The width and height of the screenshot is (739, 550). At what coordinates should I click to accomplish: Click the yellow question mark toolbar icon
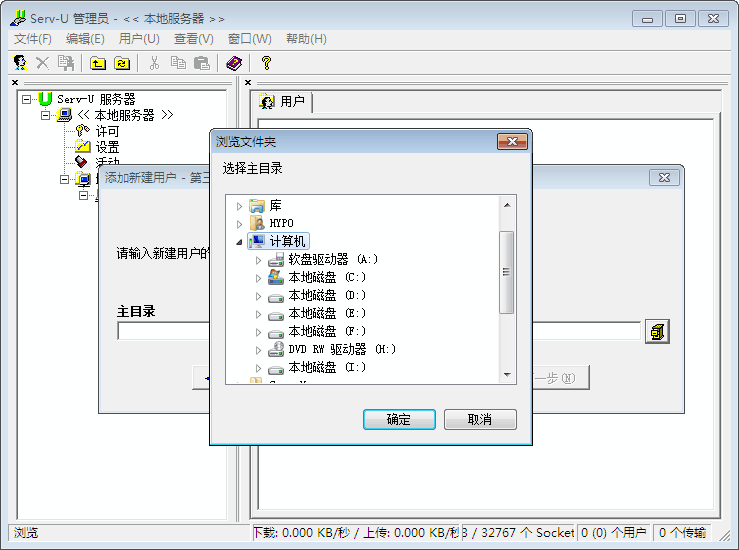266,63
